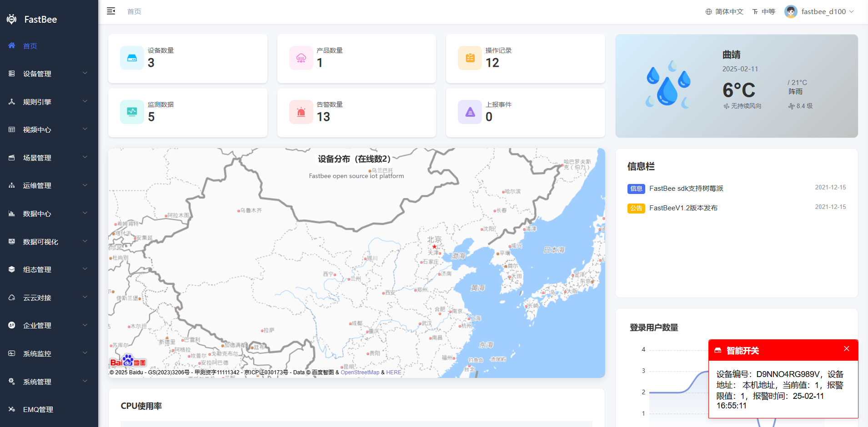868x427 pixels.
Task: Click the 曲靖 weather city name
Action: pyautogui.click(x=731, y=55)
